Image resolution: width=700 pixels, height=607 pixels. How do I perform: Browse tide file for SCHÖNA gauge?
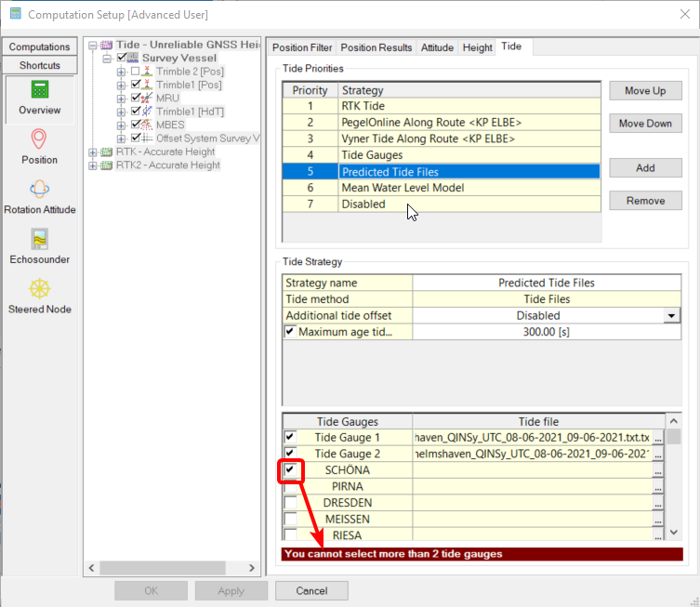coord(658,470)
